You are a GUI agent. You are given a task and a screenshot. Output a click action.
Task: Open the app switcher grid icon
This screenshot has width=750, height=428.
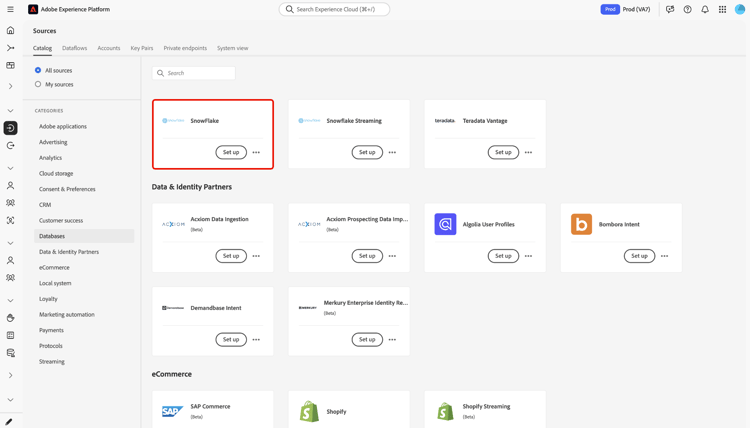click(722, 9)
